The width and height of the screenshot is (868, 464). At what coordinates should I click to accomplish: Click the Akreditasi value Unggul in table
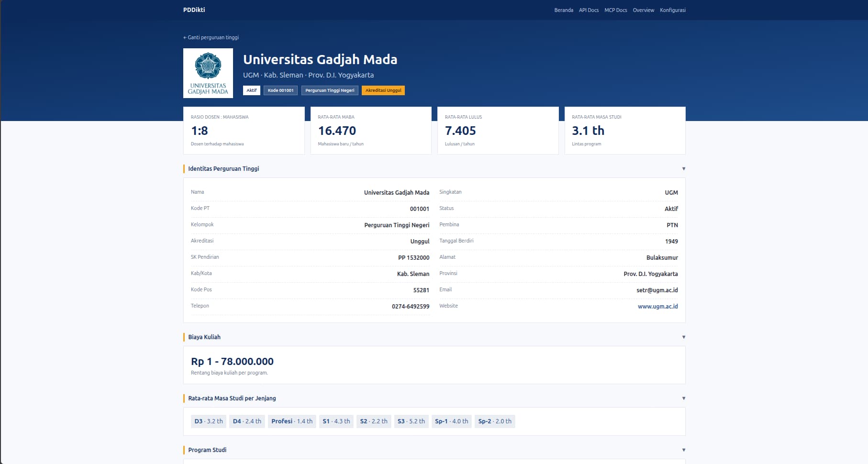click(420, 242)
